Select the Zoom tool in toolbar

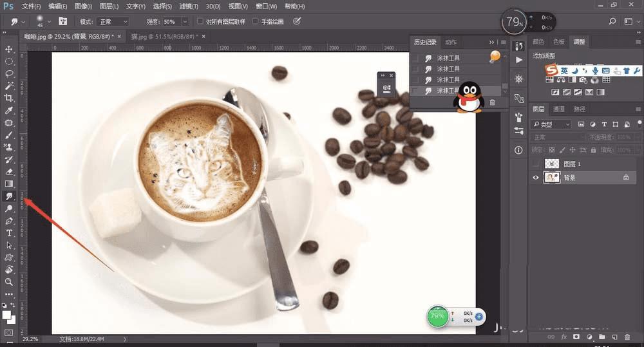coord(9,282)
